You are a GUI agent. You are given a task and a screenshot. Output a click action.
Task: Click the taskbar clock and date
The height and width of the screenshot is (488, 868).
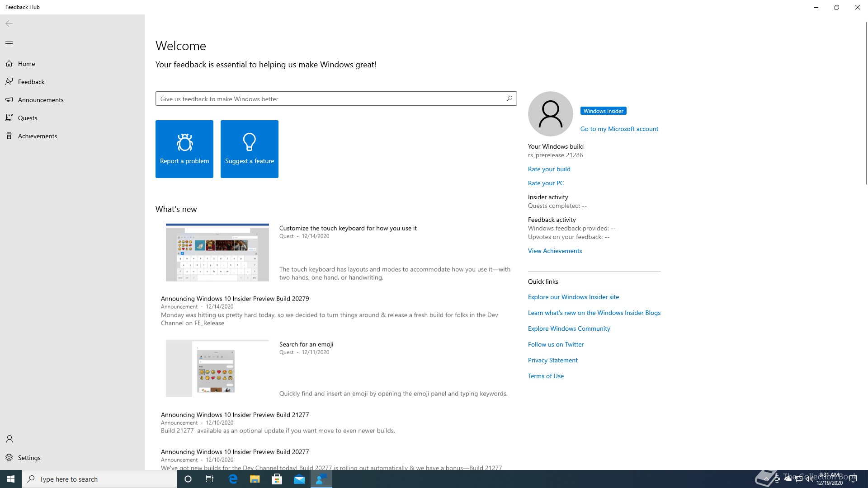pyautogui.click(x=830, y=479)
